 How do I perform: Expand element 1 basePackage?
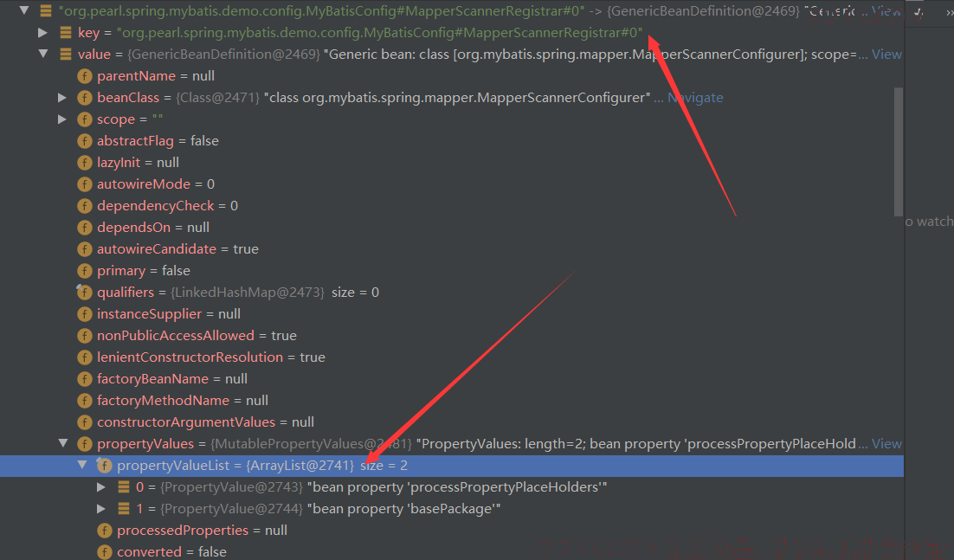[101, 508]
